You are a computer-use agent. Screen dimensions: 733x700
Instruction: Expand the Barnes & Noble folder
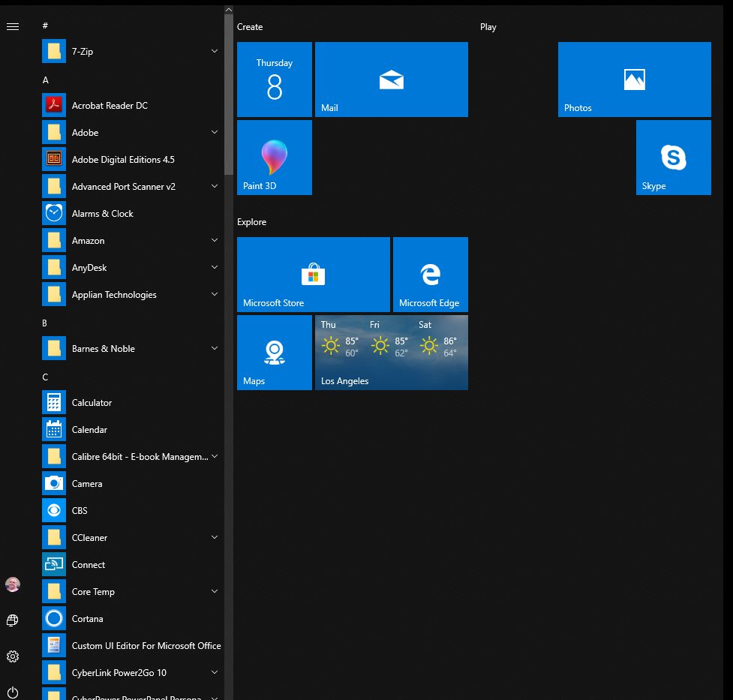[131, 349]
